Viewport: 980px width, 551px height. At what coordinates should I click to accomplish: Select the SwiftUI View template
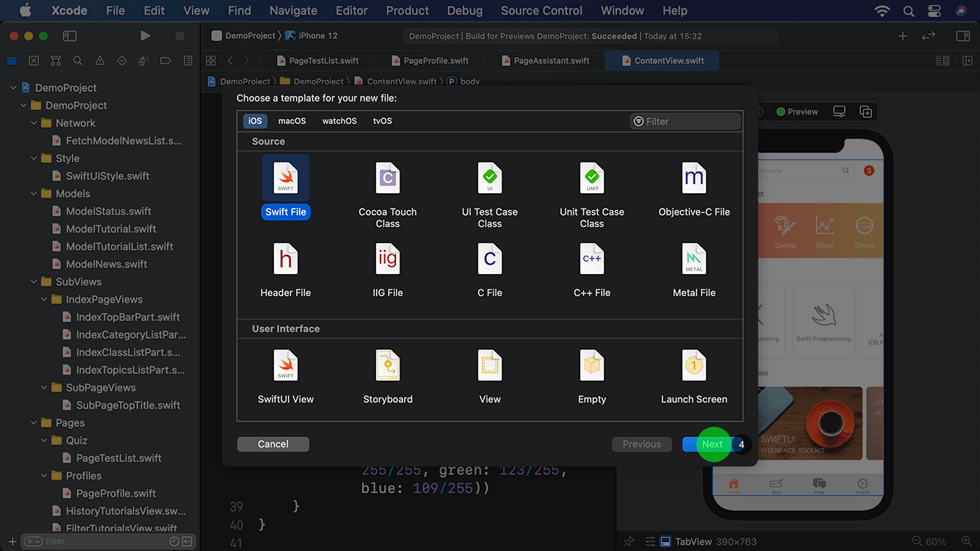pyautogui.click(x=286, y=377)
